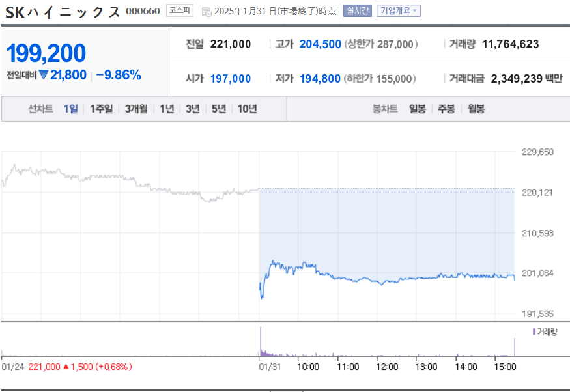Click the calendar icon beside the date

[x=207, y=12]
